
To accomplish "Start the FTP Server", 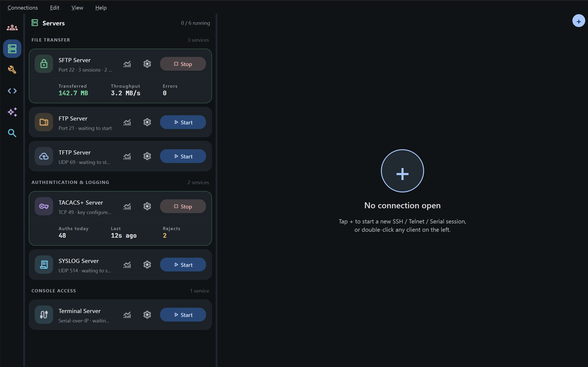I will coord(183,122).
